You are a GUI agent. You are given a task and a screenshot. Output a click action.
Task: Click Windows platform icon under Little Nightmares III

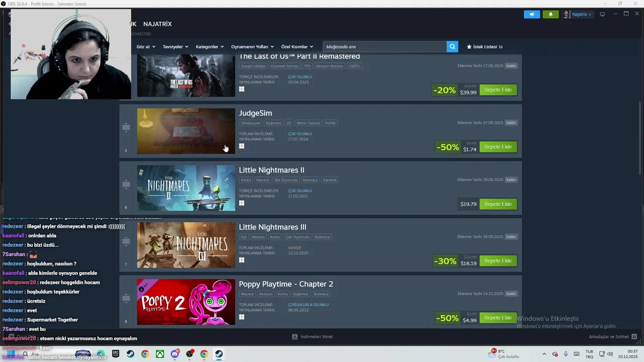(x=242, y=260)
